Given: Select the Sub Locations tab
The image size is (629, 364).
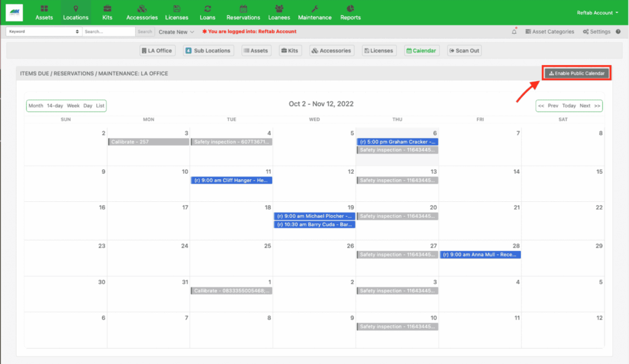Looking at the screenshot, I should pos(208,51).
